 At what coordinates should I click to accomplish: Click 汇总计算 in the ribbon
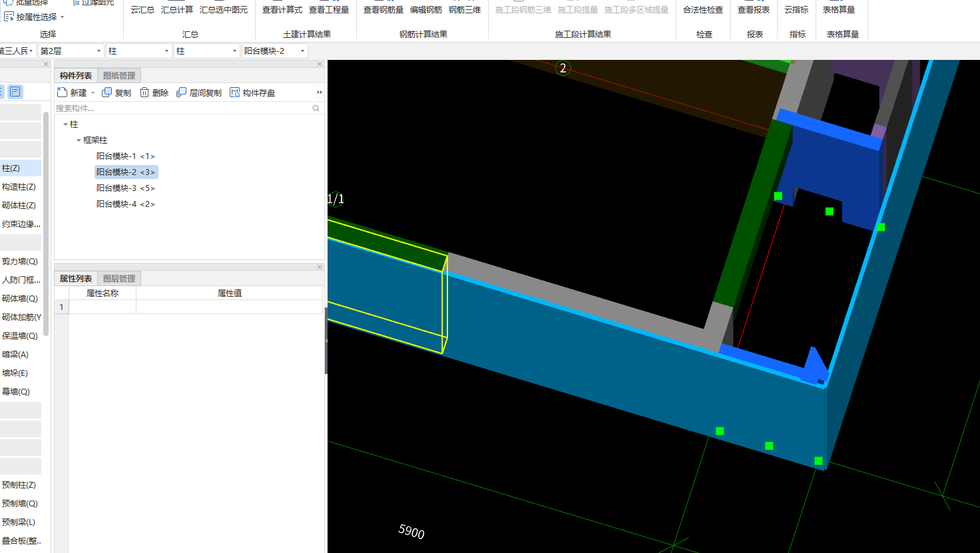click(177, 9)
